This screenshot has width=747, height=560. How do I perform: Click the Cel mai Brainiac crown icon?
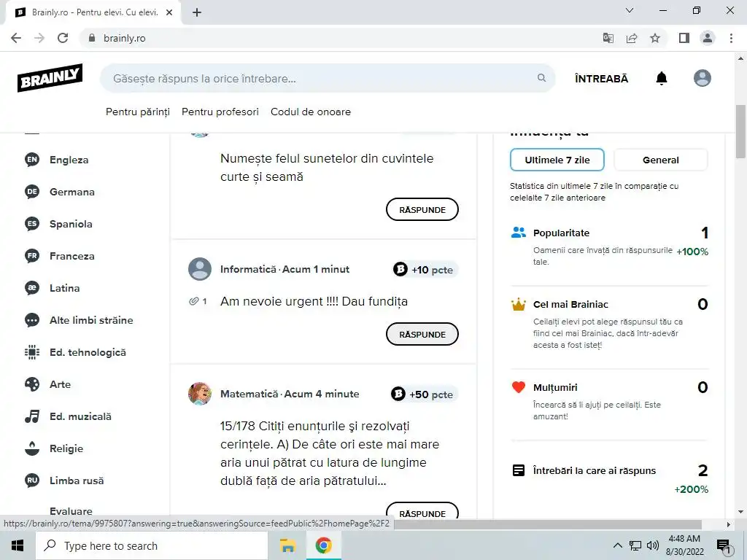pos(519,304)
